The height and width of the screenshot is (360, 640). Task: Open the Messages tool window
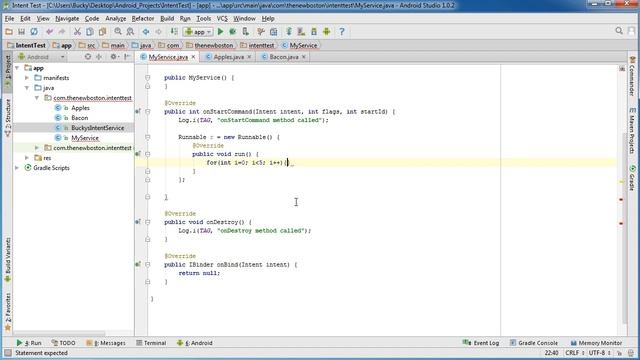pyautogui.click(x=106, y=343)
